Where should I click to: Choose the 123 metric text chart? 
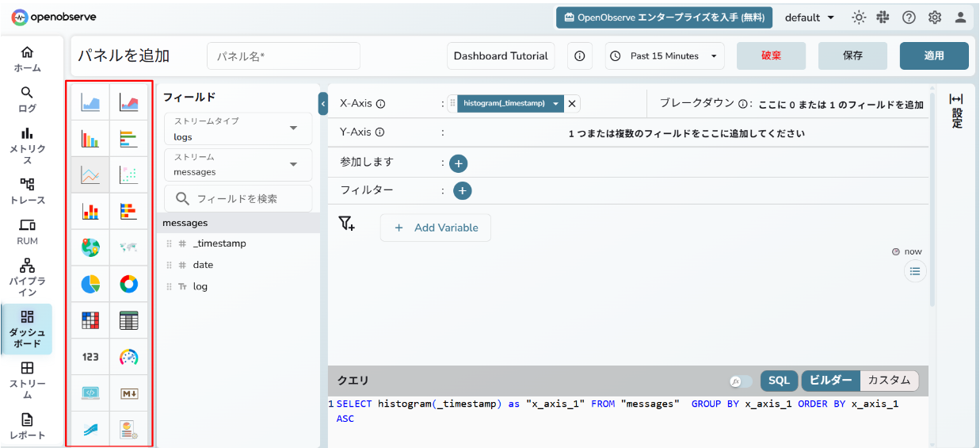[90, 357]
